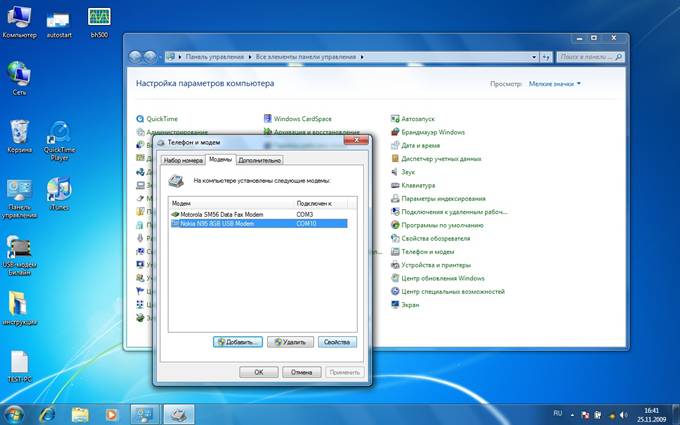
Task: Switch to the Набор номера tab
Action: [183, 160]
